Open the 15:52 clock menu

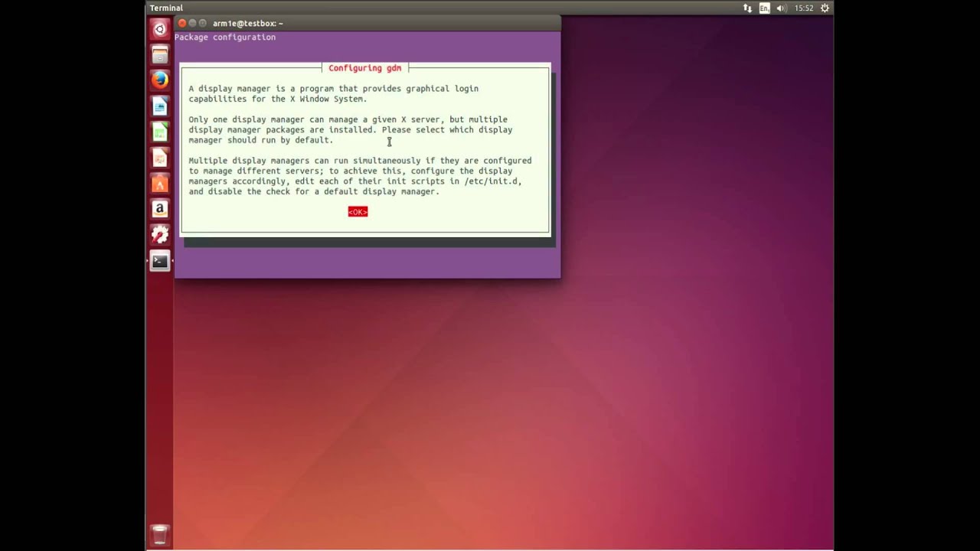pyautogui.click(x=804, y=8)
